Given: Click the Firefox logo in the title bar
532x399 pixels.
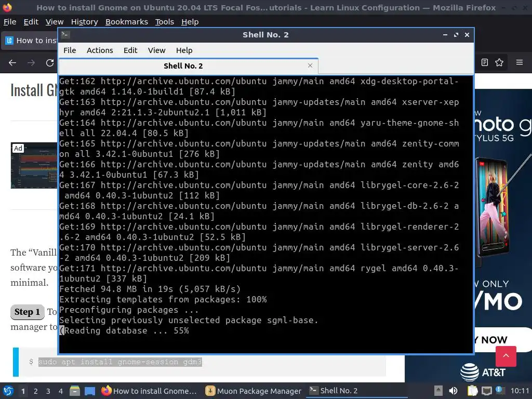Looking at the screenshot, I should [7, 7].
